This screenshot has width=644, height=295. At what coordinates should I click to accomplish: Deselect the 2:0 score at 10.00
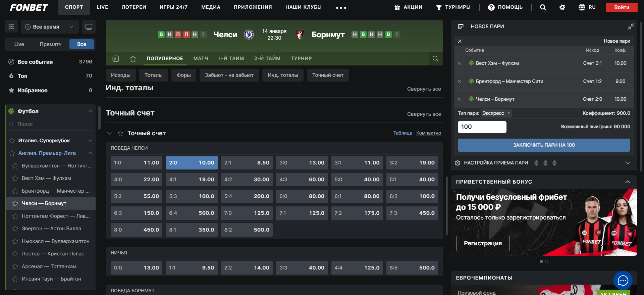[192, 163]
